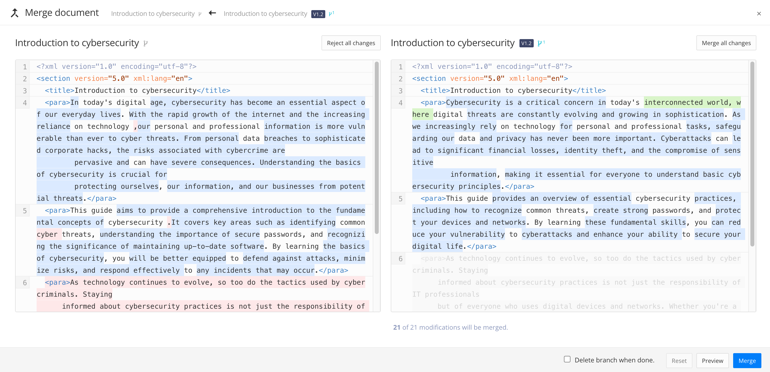Click the left pane section version="5.0" line

(114, 79)
